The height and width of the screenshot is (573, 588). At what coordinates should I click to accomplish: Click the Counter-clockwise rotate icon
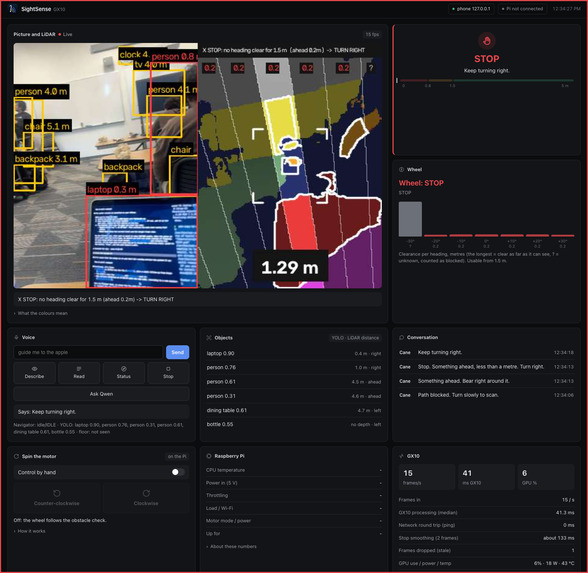(57, 494)
